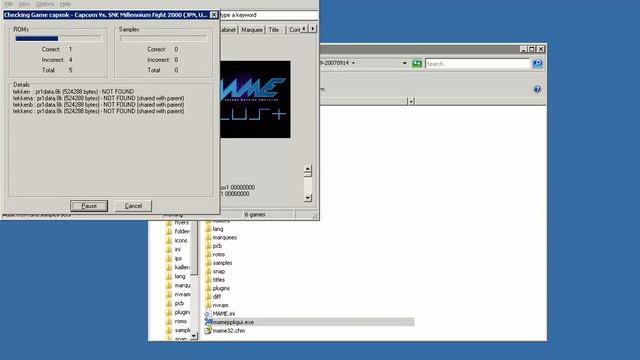Screen dimensions: 640x360
Task: Click the titles folder icon in the file list
Action: 209,280
